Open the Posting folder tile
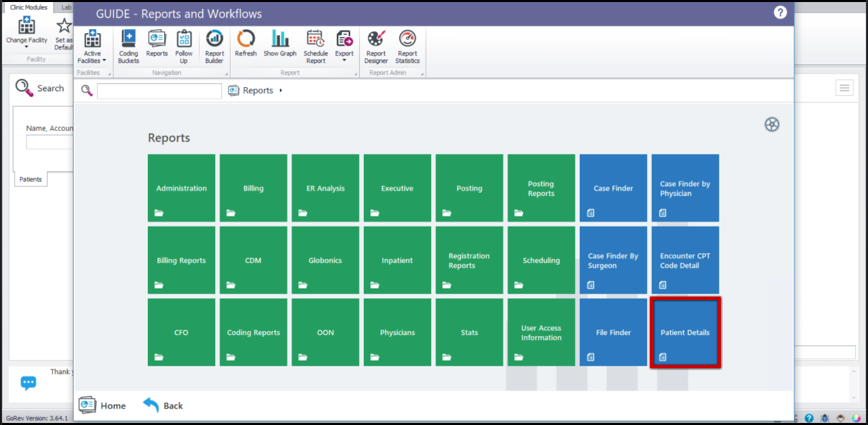The image size is (868, 425). (469, 188)
